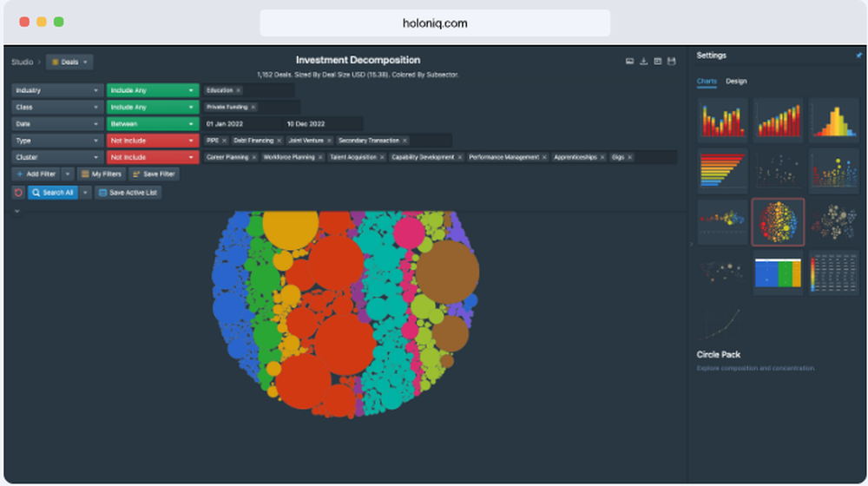Screen dimensions: 868x486
Task: Remove the Debt Financing tag
Action: click(x=279, y=141)
